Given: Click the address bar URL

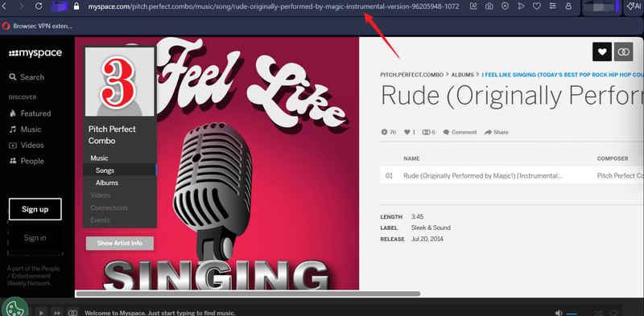Looking at the screenshot, I should [273, 6].
